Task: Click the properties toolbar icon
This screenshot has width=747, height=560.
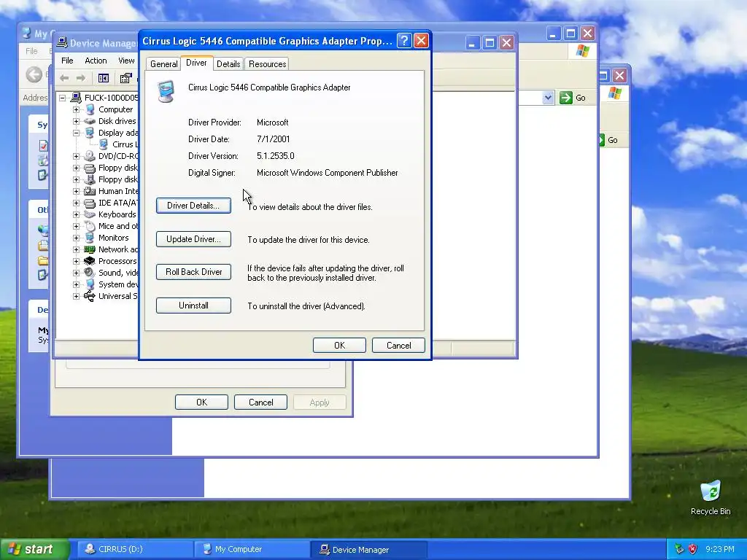Action: (125, 78)
